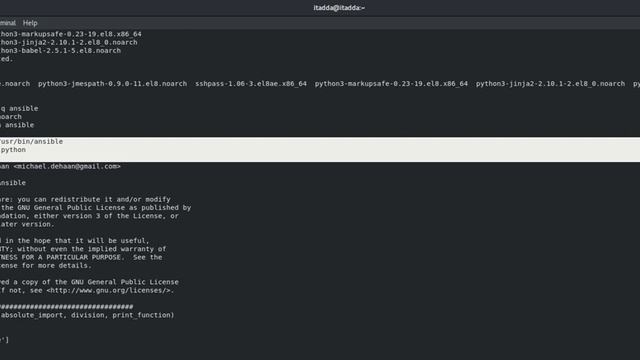Select the python3-markupsafe-0.23-19.el8.x86_64 line at top

click(x=71, y=34)
